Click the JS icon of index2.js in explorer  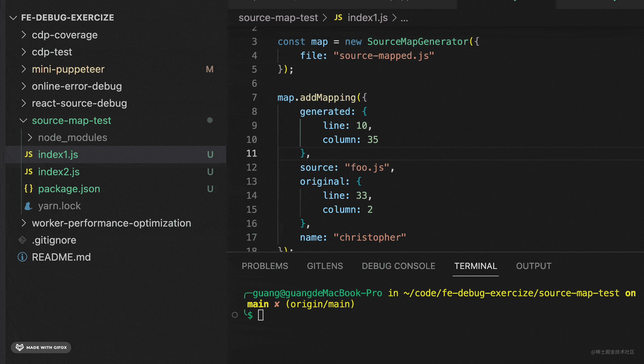(x=29, y=172)
